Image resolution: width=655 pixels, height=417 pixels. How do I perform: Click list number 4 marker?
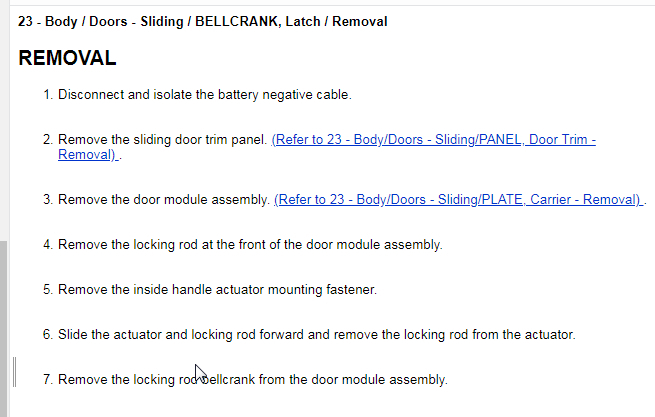coord(47,244)
